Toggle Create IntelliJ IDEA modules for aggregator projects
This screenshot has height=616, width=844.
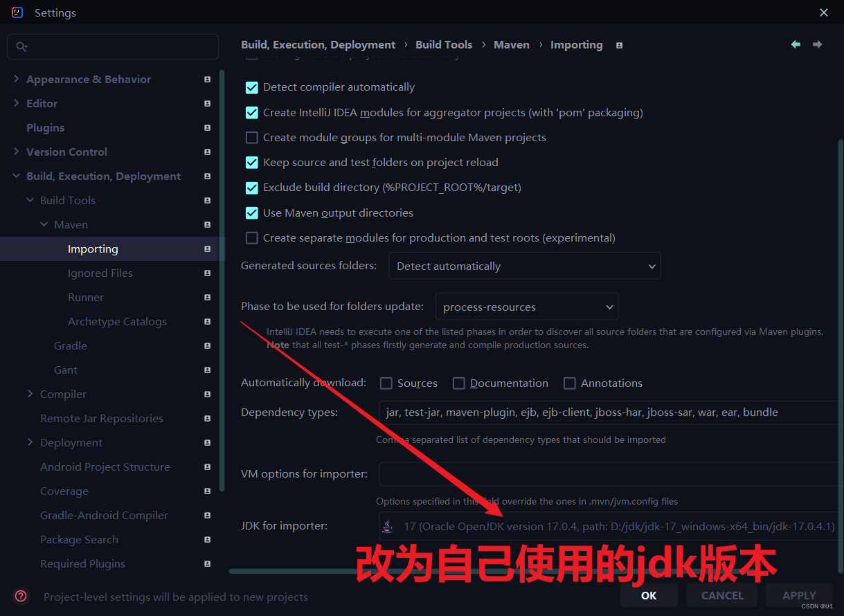coord(252,113)
